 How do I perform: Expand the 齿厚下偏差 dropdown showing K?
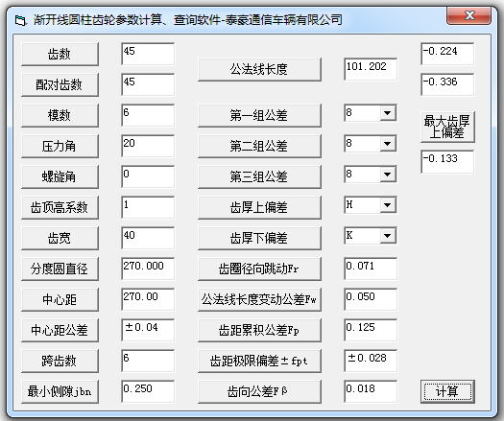387,236
